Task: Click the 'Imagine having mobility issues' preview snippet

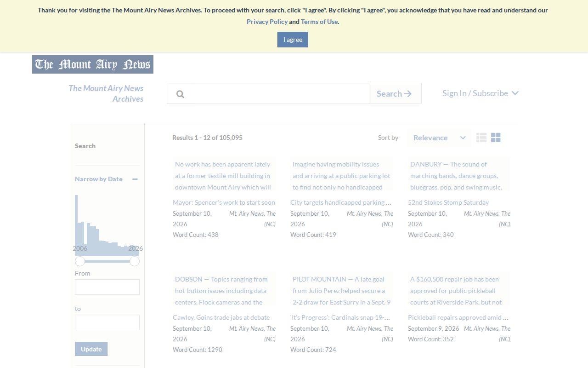Action: 342,174
